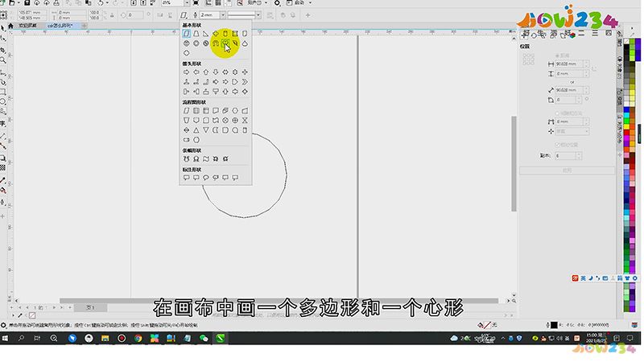
Task: Switch to the Welcome Screen tab
Action: [28, 26]
